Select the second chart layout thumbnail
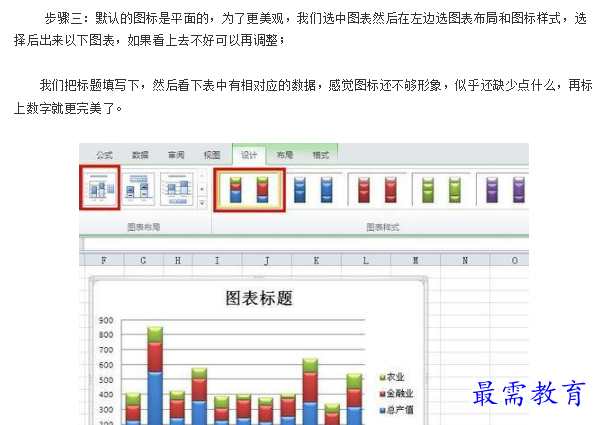 pyautogui.click(x=139, y=188)
